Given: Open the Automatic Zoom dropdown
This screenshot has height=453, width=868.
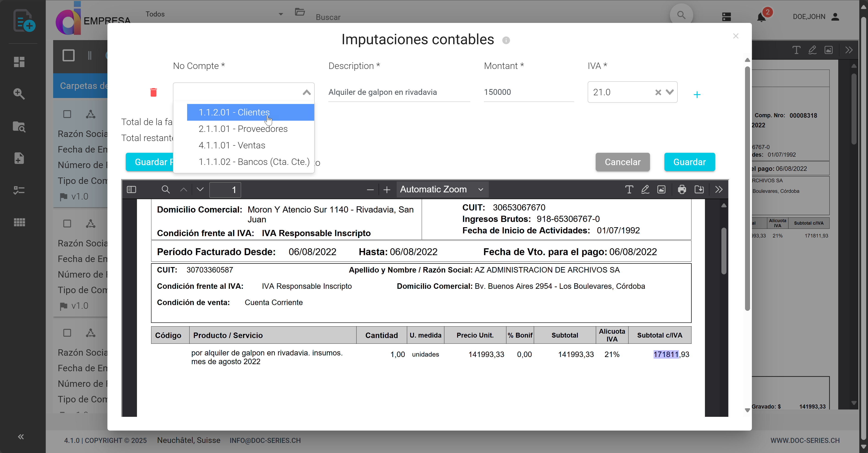Looking at the screenshot, I should [442, 189].
